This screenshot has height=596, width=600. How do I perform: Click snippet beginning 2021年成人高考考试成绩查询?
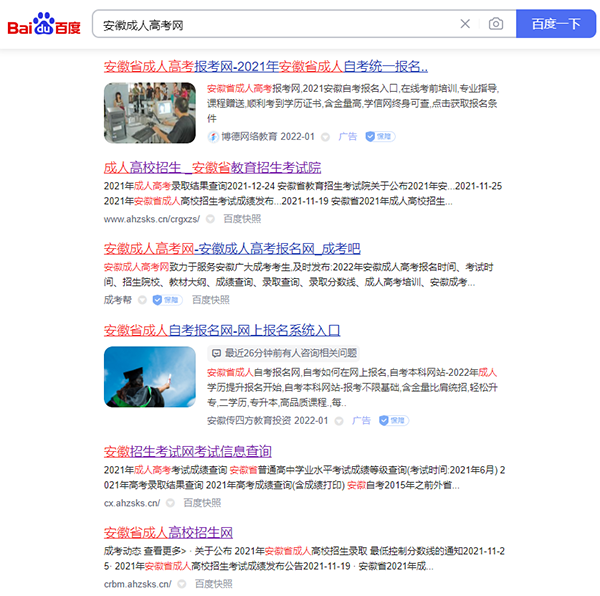tap(304, 477)
